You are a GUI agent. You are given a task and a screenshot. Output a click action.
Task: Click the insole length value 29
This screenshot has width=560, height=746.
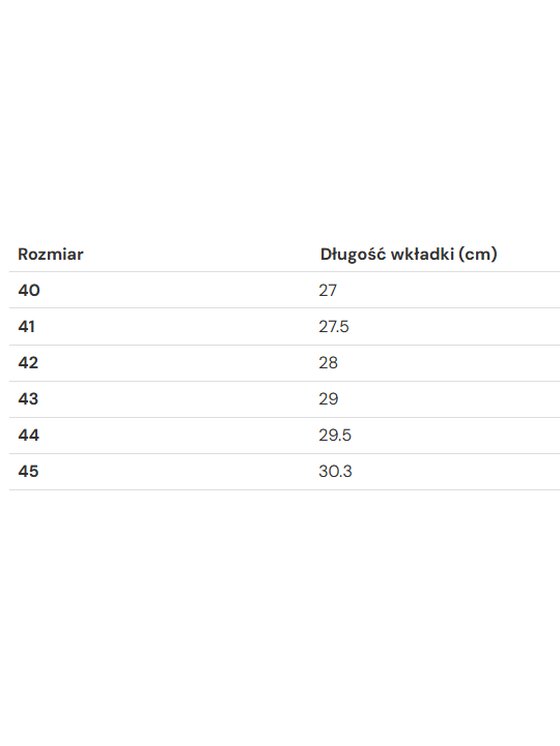click(328, 399)
